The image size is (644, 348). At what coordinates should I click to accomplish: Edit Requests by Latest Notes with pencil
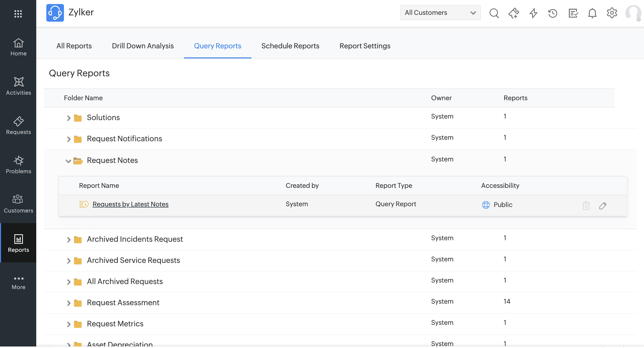pos(603,205)
